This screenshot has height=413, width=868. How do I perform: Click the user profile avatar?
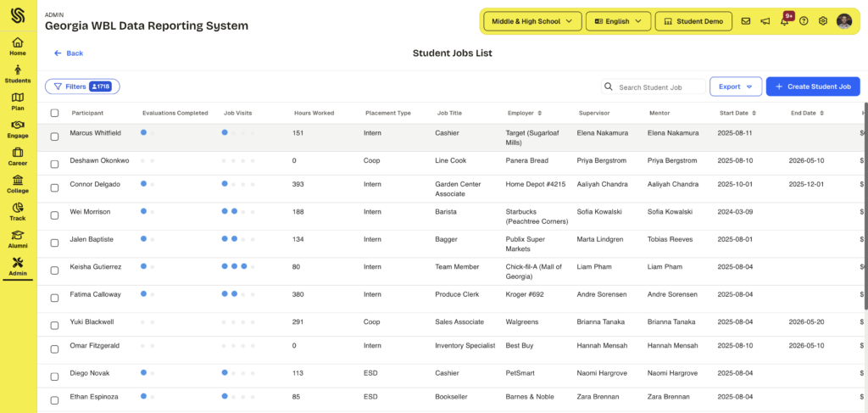coord(844,21)
